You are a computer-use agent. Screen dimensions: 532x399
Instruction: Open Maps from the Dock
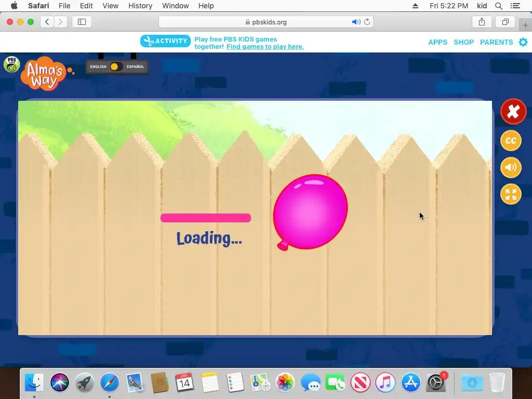tap(260, 382)
